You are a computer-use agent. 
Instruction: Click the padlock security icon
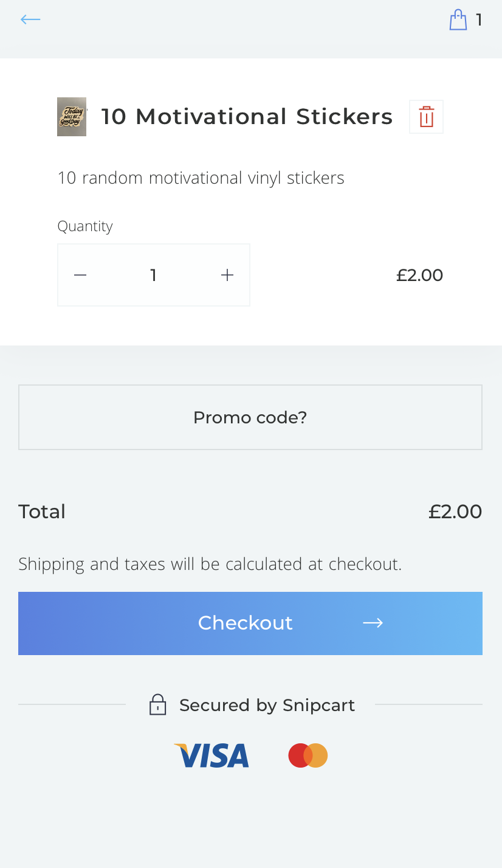(x=158, y=705)
